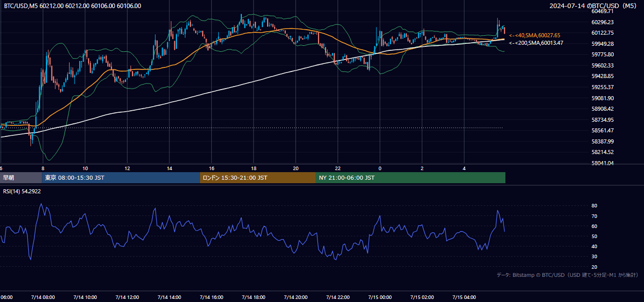
Task: Click the 60296.23 price axis label
Action: click(x=602, y=22)
